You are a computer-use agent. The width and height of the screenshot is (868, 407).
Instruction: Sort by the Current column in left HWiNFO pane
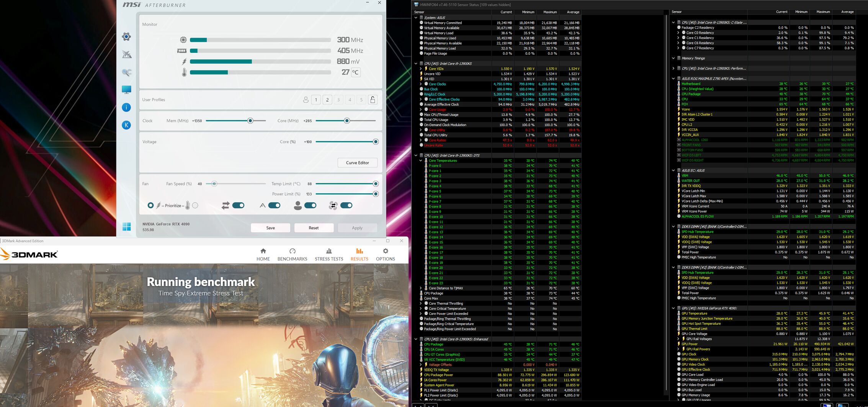pyautogui.click(x=502, y=12)
